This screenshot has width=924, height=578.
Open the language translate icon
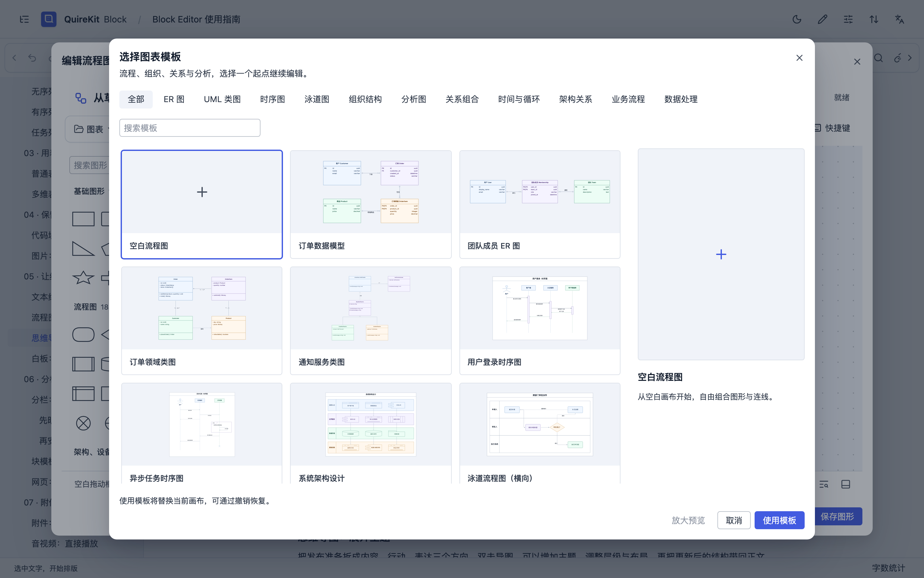900,19
